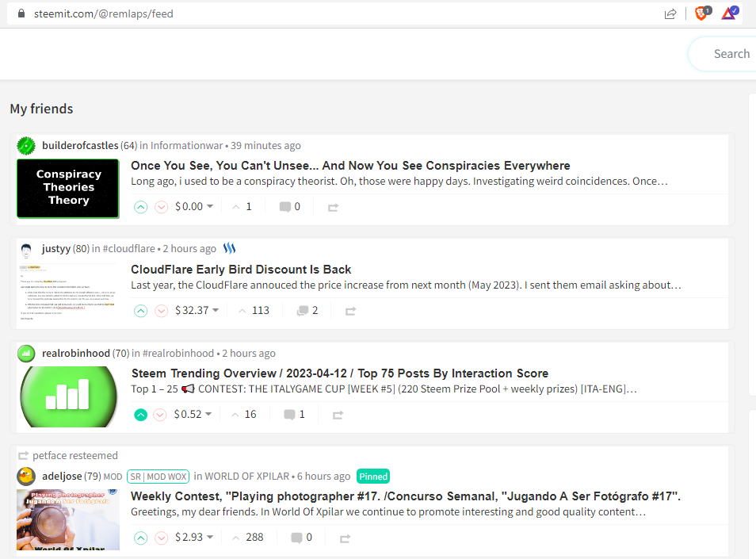Click the Search field
Image resolution: width=756 pixels, height=559 pixels.
(723, 54)
